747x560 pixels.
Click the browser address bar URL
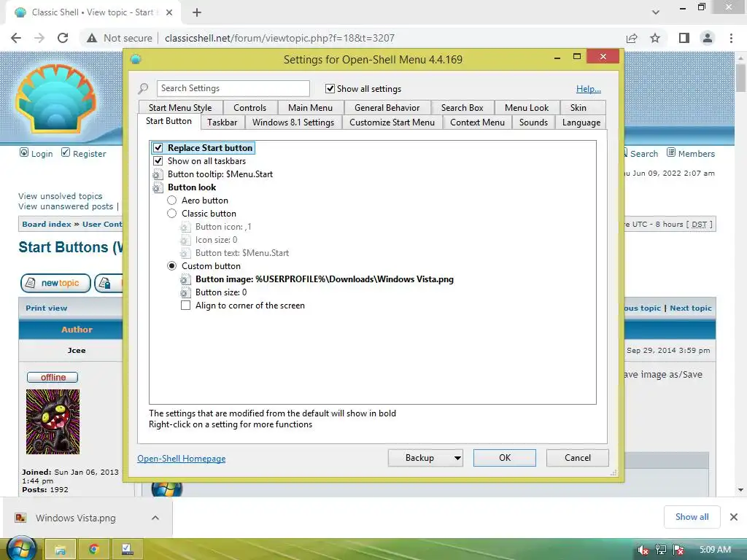click(x=279, y=38)
